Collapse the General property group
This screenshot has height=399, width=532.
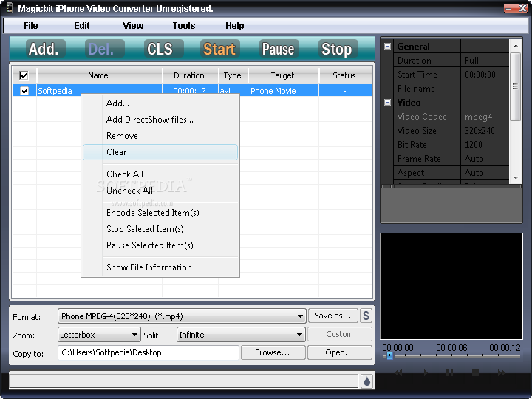pyautogui.click(x=387, y=46)
